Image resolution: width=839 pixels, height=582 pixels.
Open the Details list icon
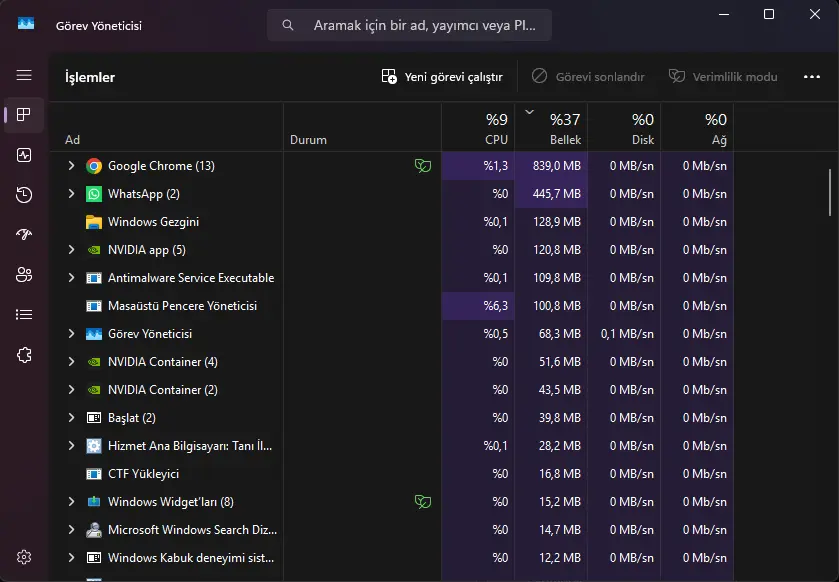24,315
